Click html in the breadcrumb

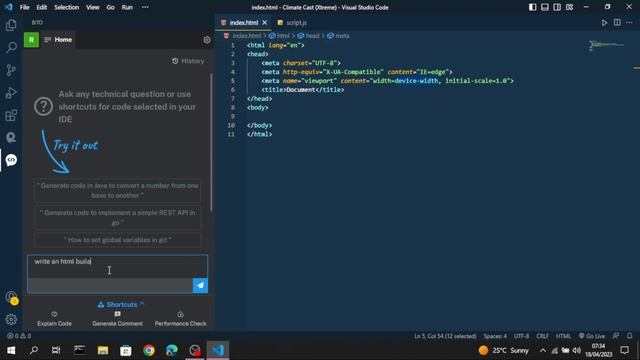283,36
